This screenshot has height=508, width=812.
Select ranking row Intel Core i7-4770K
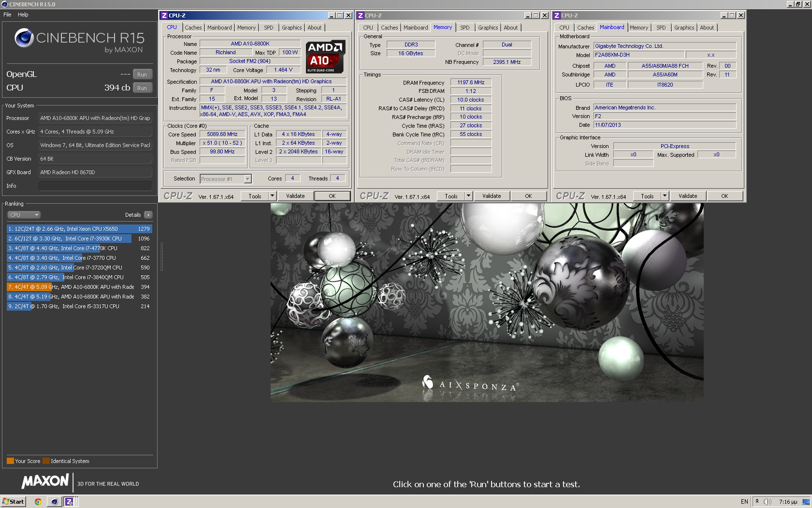tap(80, 248)
